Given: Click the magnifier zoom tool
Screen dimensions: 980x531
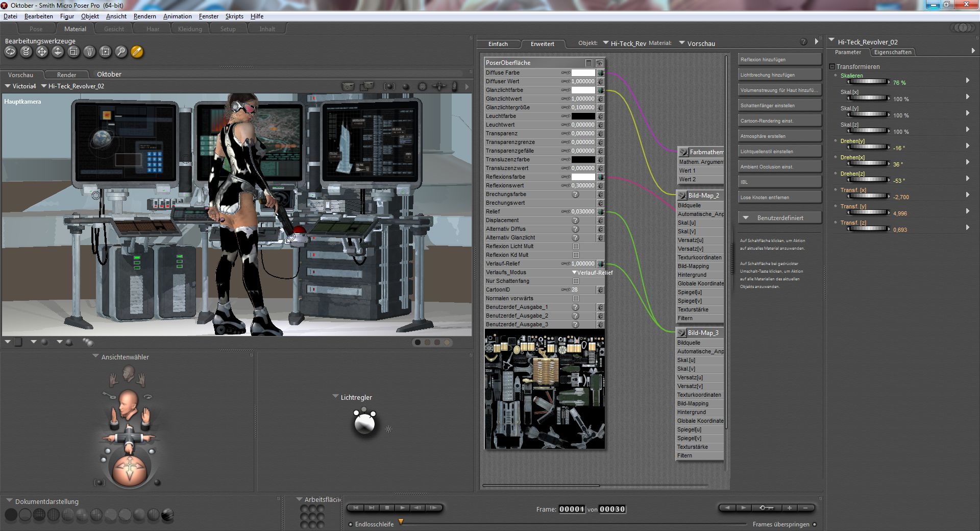Looking at the screenshot, I should [121, 52].
